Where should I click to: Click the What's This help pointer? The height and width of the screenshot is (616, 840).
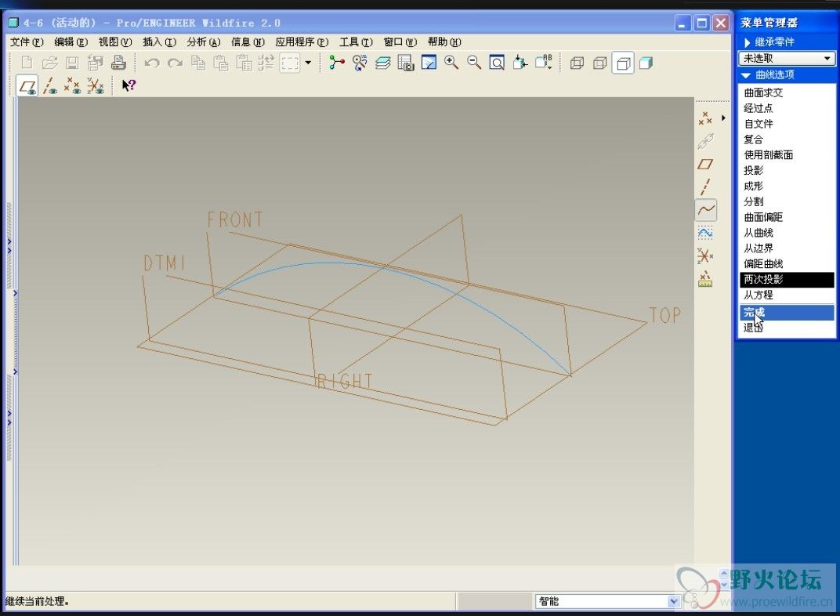coord(129,85)
